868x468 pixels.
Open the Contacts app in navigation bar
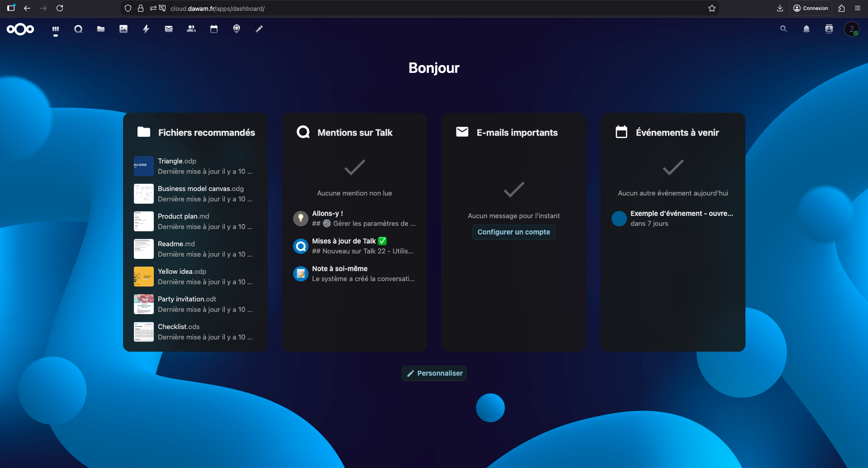191,29
